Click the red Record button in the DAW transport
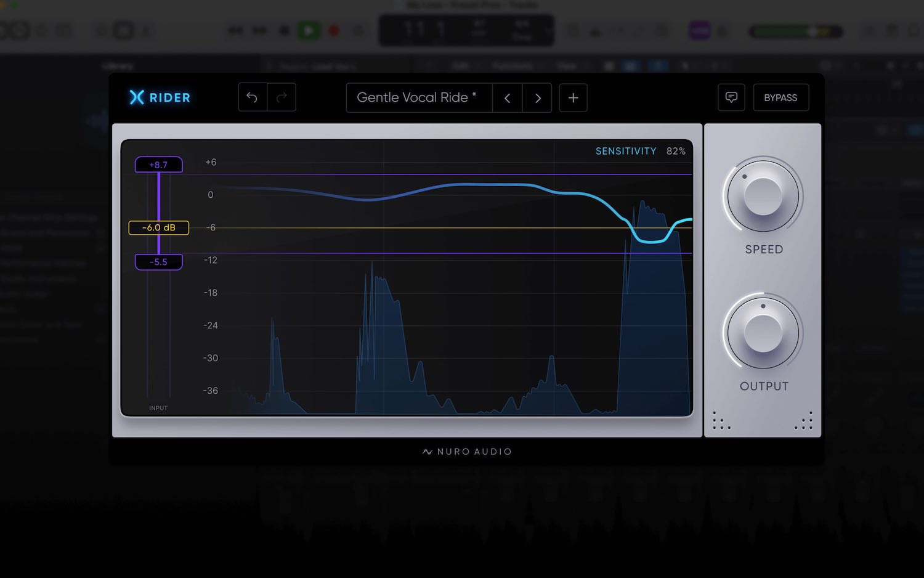Screen dimensions: 924x578 [334, 30]
